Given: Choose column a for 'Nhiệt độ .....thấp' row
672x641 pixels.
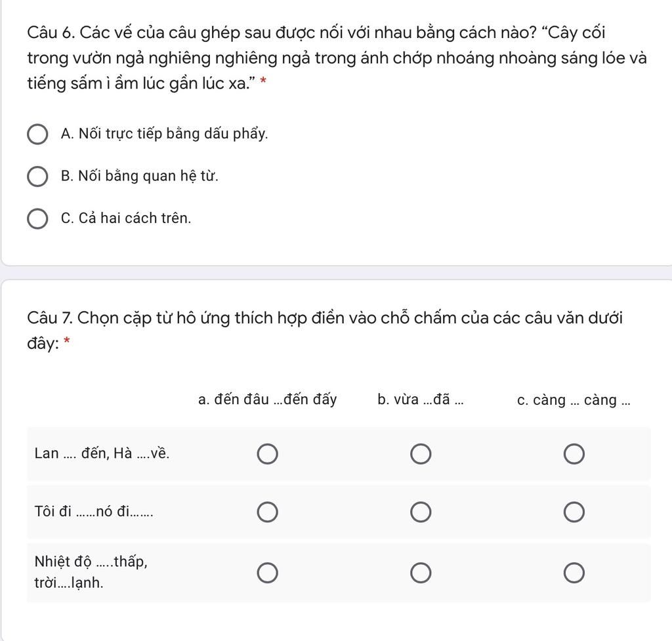Looking at the screenshot, I should [268, 573].
